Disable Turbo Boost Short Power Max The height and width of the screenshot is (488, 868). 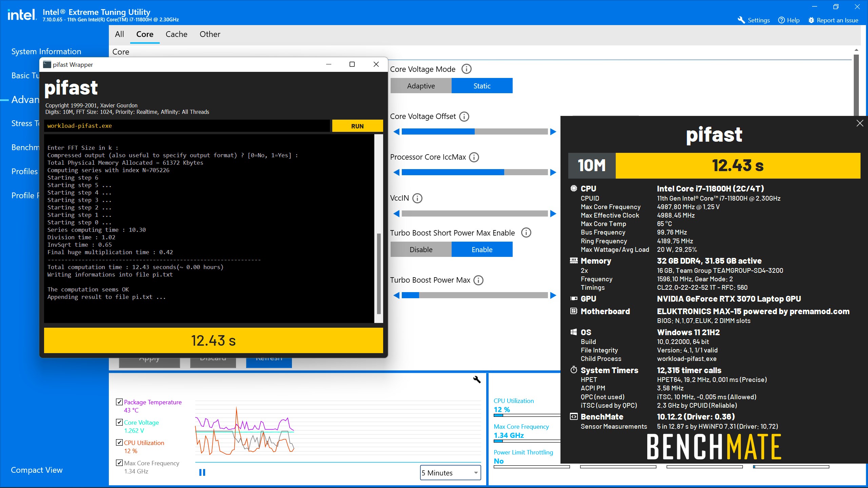(x=421, y=249)
